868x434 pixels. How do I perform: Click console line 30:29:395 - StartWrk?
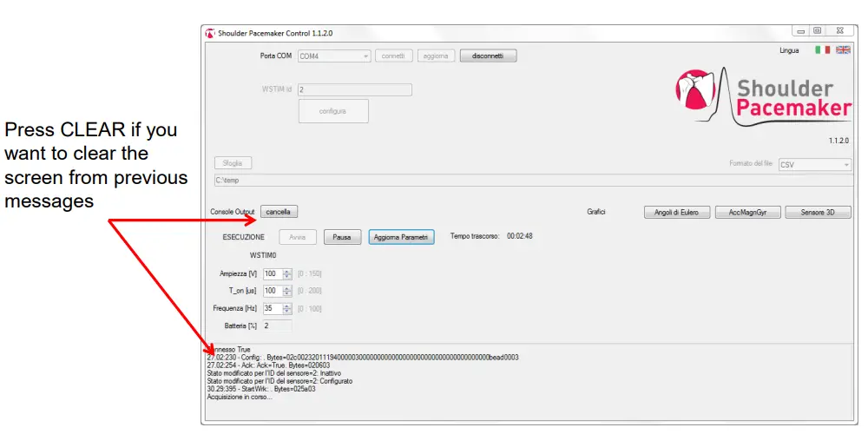[261, 389]
